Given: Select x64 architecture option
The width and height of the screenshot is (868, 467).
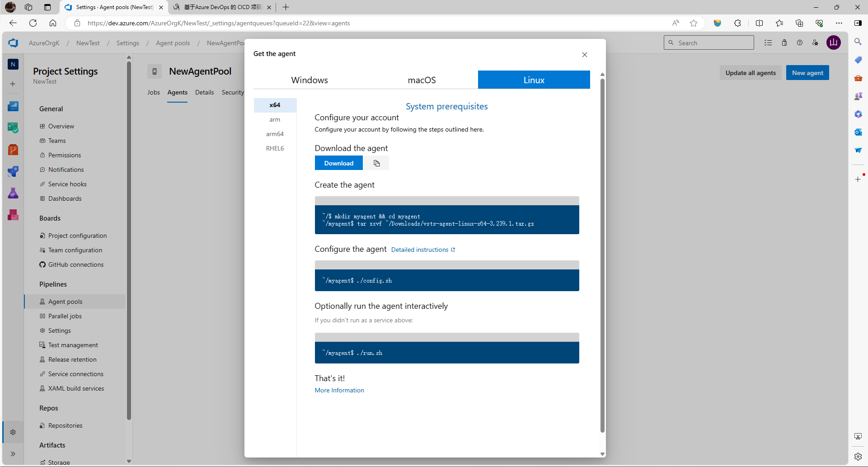Looking at the screenshot, I should click(275, 105).
